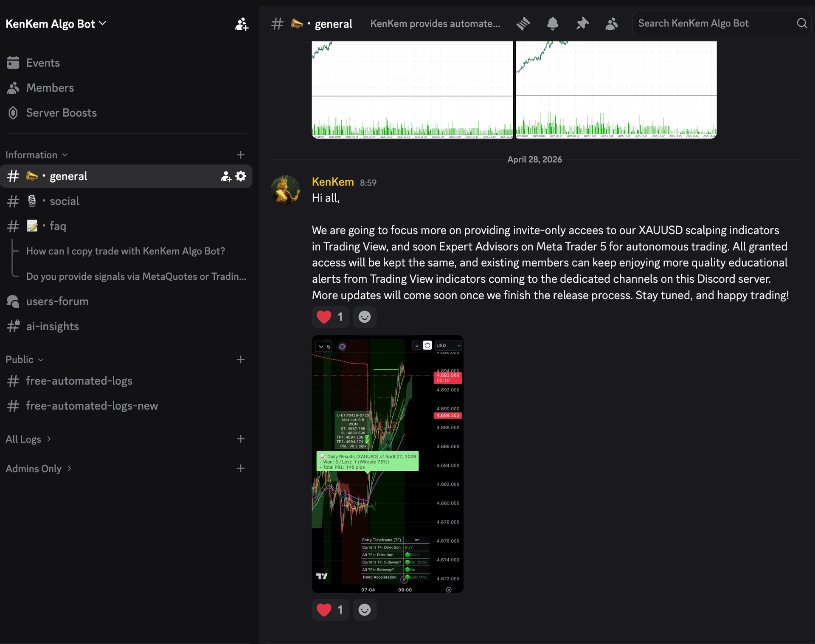Open the ai-insights channel

click(x=126, y=326)
